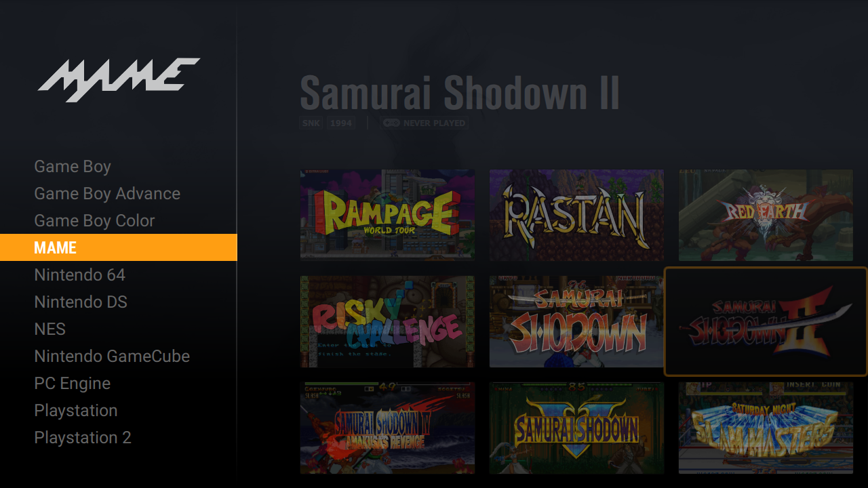Open the Red Earth game tile

point(766,215)
